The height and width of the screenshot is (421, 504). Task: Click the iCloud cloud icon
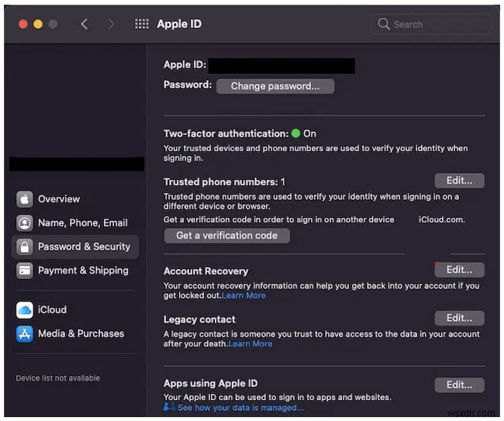[x=25, y=310]
